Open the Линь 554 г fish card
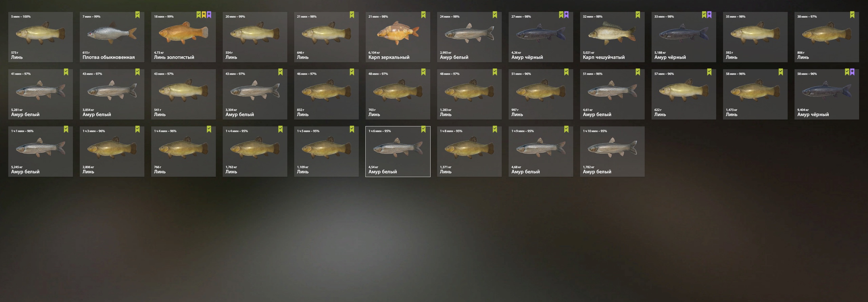Screen dimensions: 868x302 pyautogui.click(x=255, y=37)
